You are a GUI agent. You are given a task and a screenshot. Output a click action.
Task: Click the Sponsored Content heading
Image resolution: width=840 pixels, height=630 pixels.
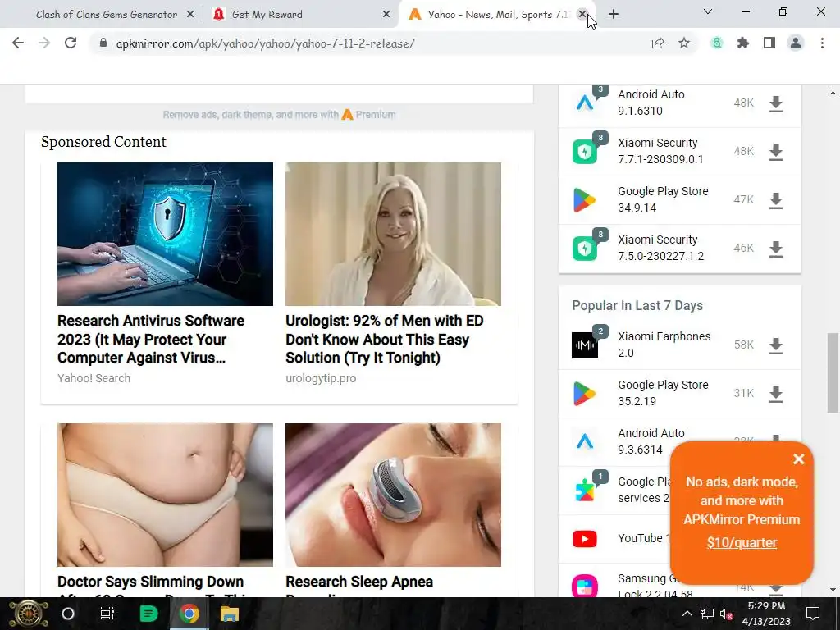(x=103, y=142)
